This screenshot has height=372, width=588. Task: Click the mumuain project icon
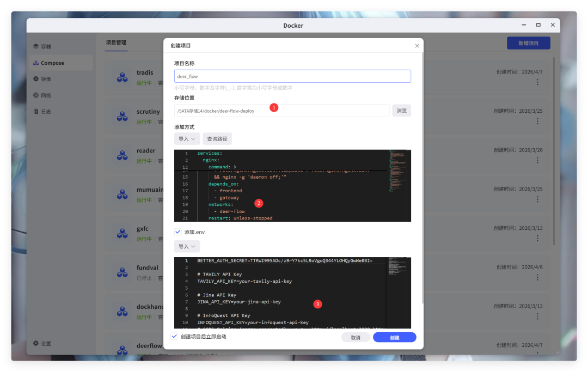click(x=122, y=194)
